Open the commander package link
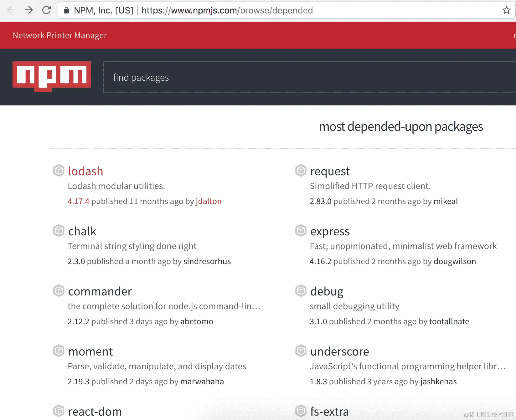 point(100,291)
